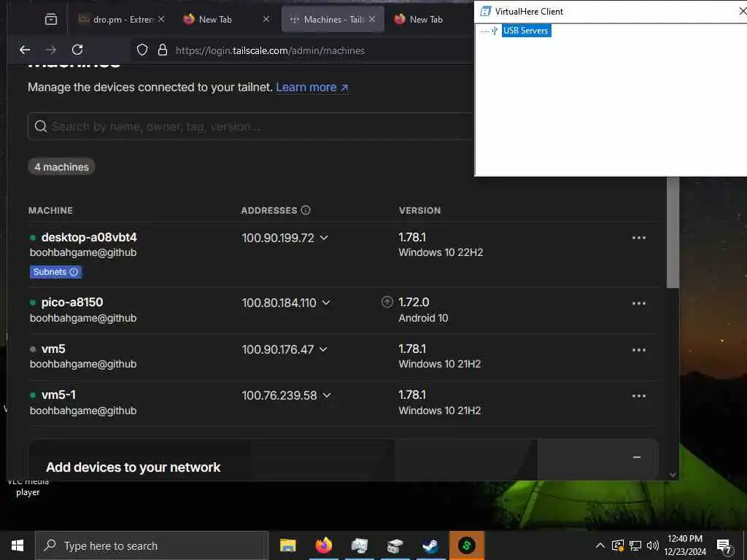This screenshot has height=560, width=747.
Task: Open the green S taskbar app
Action: 466,545
